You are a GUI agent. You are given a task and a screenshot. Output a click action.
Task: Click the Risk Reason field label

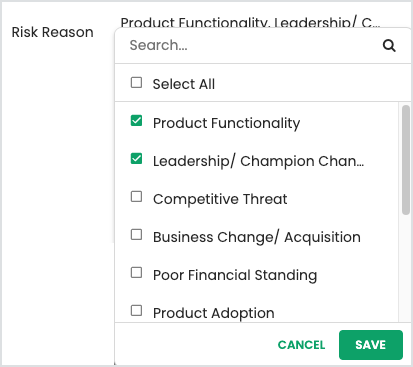53,32
